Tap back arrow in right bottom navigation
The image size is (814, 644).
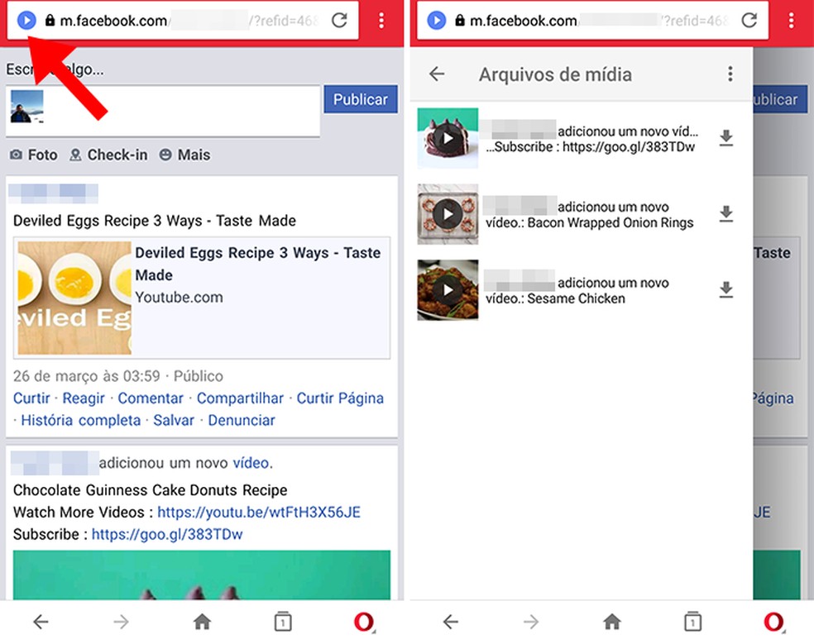pos(451,621)
